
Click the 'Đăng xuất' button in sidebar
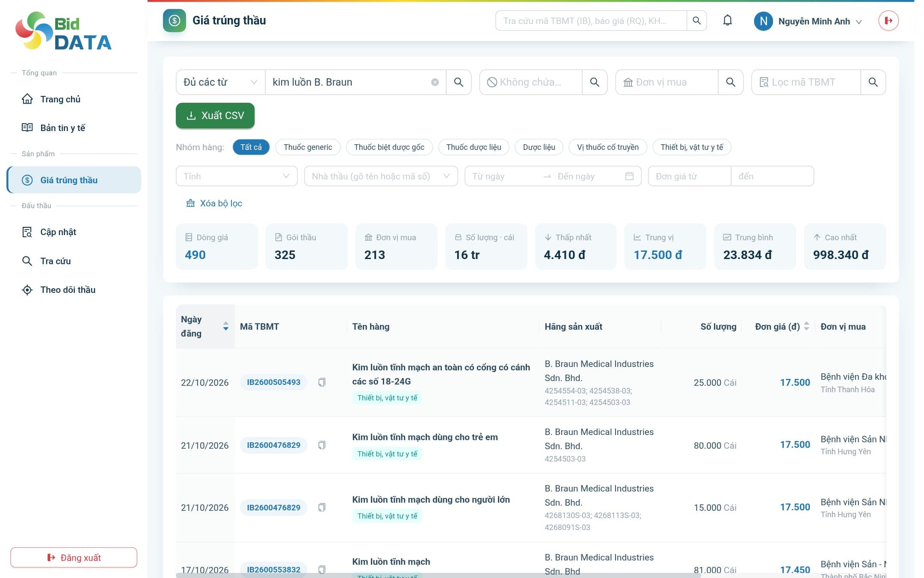click(x=74, y=557)
